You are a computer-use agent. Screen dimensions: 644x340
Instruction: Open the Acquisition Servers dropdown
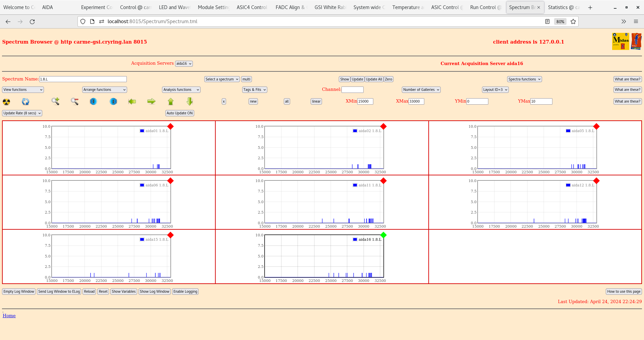(x=183, y=63)
